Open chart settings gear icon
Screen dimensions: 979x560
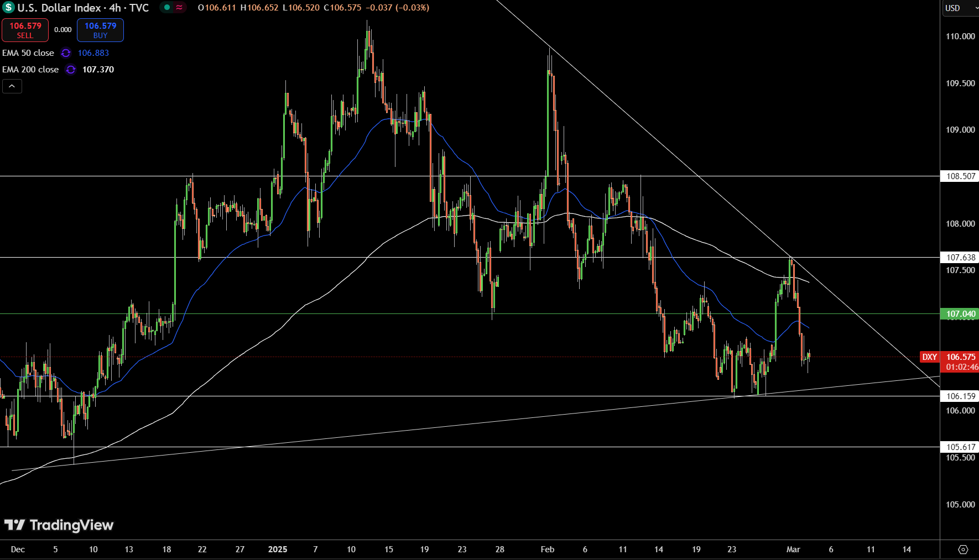point(963,549)
